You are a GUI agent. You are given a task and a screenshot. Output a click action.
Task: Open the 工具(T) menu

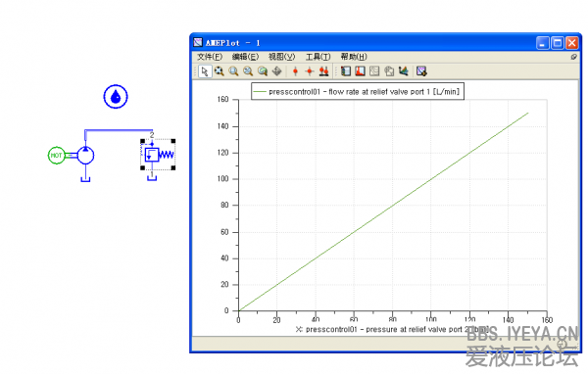tap(318, 57)
